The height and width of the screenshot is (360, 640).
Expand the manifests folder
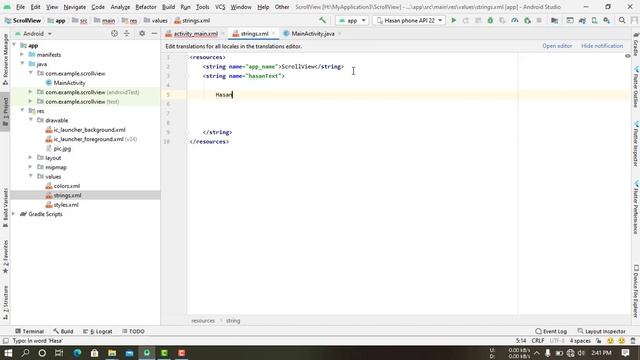tap(22, 54)
